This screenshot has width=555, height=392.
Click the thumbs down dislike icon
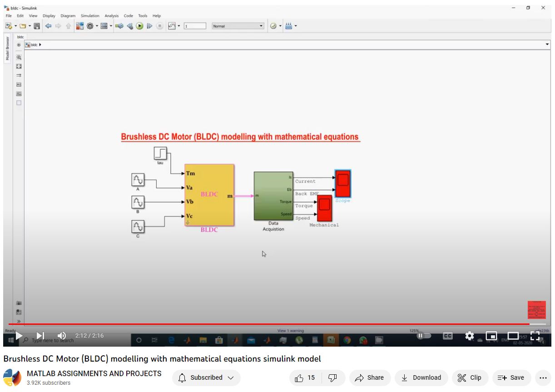pyautogui.click(x=332, y=377)
